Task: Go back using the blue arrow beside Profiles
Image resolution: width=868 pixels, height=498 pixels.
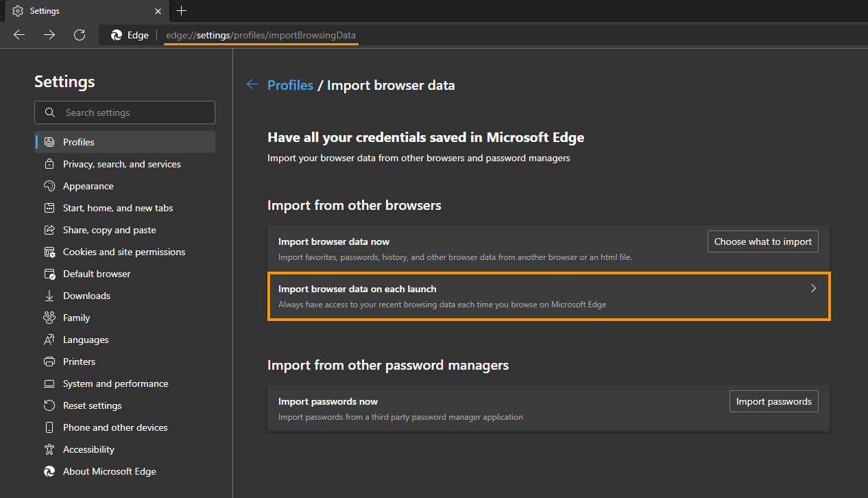Action: [252, 84]
